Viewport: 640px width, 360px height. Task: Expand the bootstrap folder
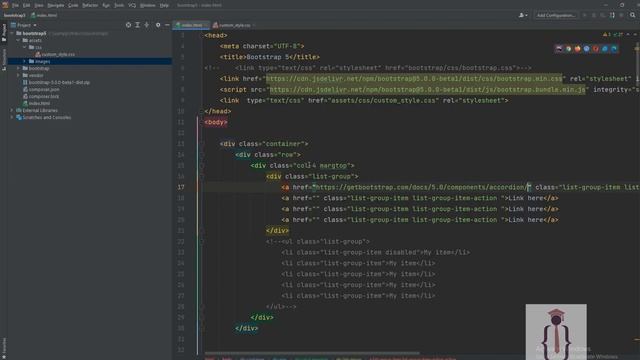click(x=18, y=68)
